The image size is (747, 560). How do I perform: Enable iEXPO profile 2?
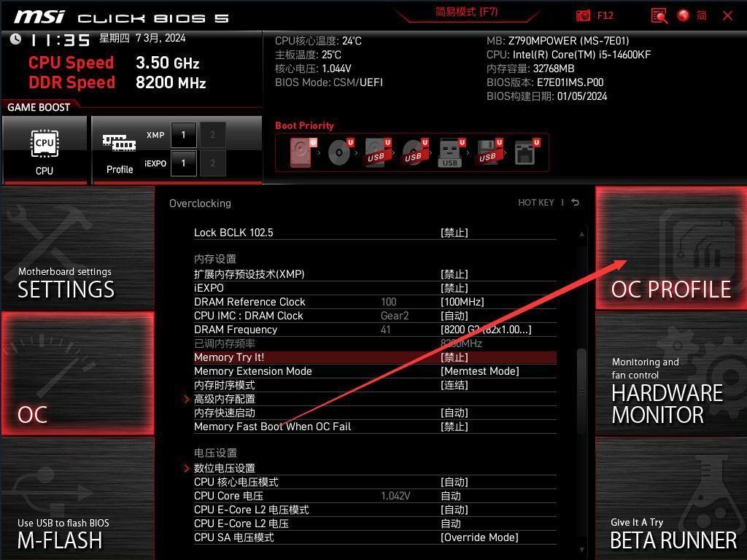(x=212, y=163)
